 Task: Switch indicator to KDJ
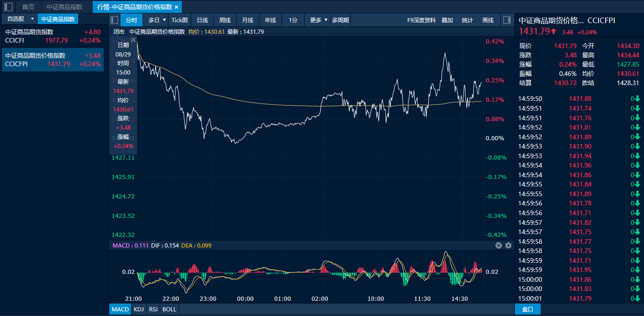click(138, 309)
